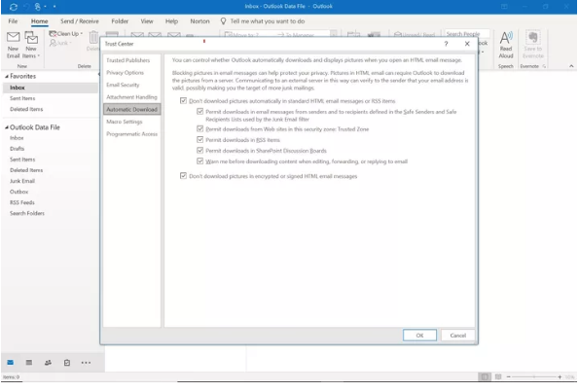Toggle Don't download pictures in encrypted messages
This screenshot has height=392, width=579.
pos(183,176)
